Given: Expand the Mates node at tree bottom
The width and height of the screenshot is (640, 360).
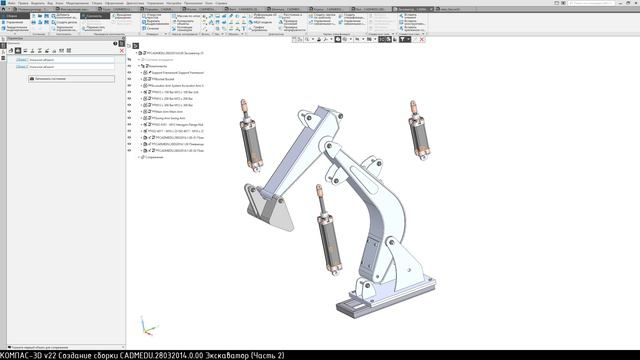Looking at the screenshot, I should (x=139, y=157).
